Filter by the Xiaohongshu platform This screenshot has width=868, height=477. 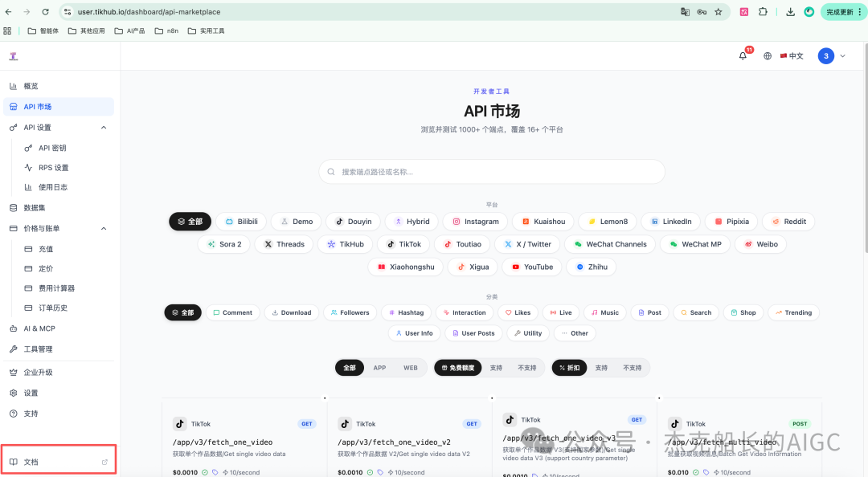(406, 267)
